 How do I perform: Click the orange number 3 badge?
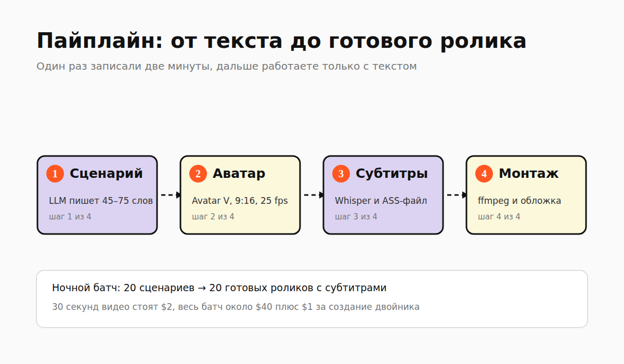click(x=341, y=174)
